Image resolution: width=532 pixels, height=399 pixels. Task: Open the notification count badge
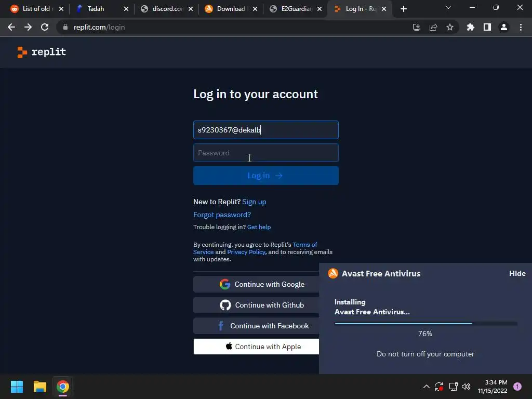coord(517,387)
